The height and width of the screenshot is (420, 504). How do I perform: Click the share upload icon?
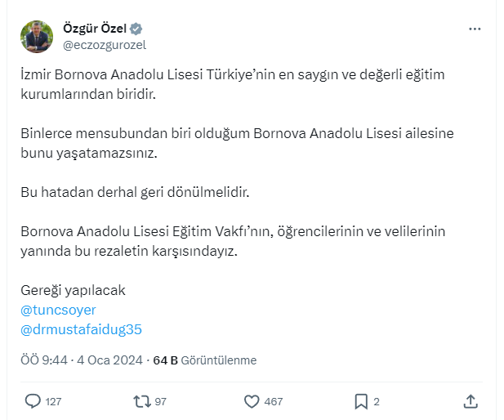click(471, 401)
